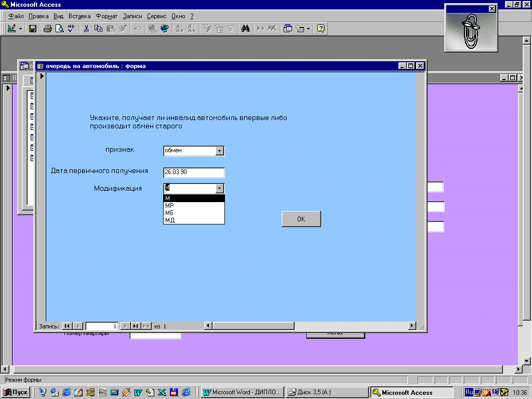Open the 'признак' combo box dropdown
This screenshot has width=532, height=399.
[x=220, y=151]
